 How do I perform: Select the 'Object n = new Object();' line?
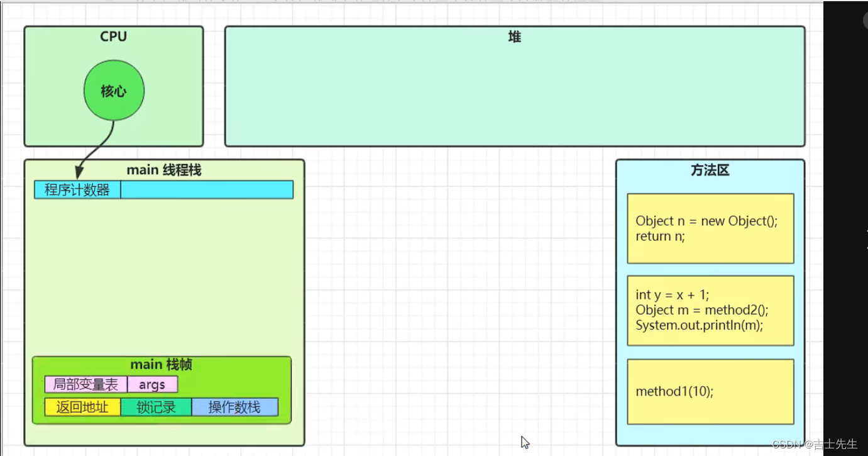tap(706, 221)
